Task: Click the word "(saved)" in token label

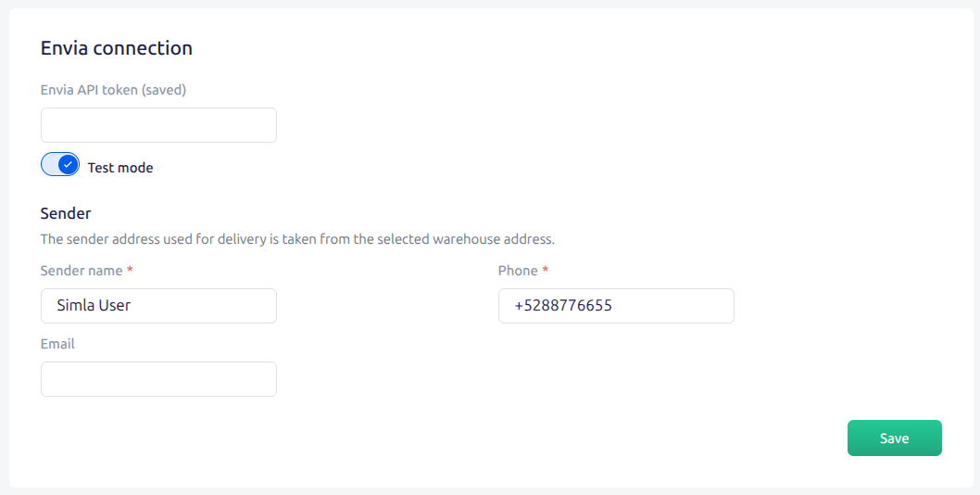Action: 164,90
